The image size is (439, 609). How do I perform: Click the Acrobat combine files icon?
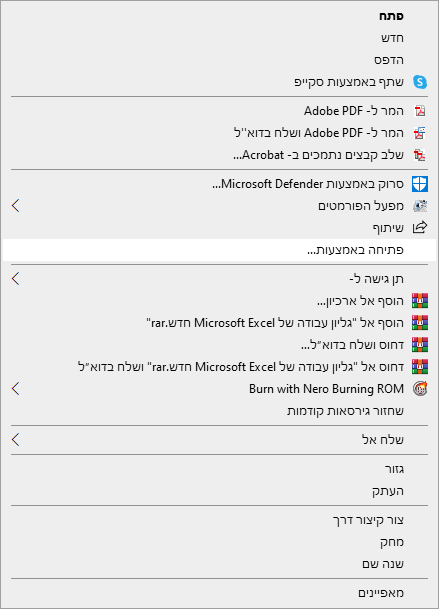[x=420, y=155]
